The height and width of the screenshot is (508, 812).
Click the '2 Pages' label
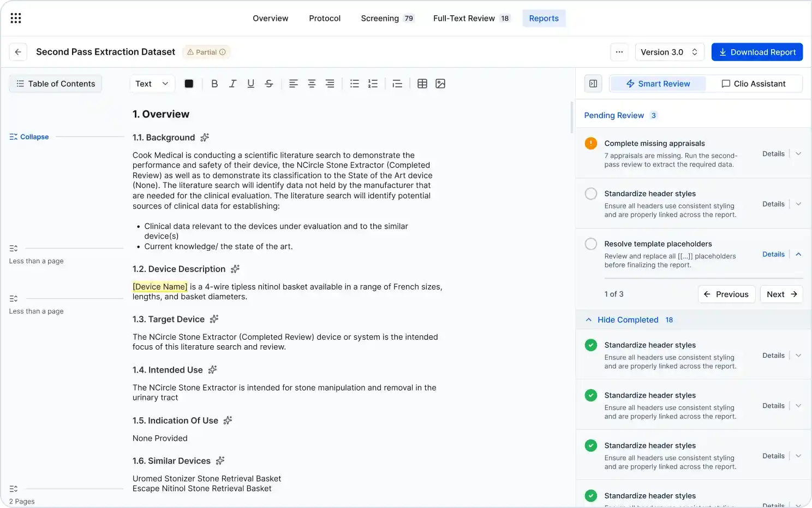(x=22, y=501)
